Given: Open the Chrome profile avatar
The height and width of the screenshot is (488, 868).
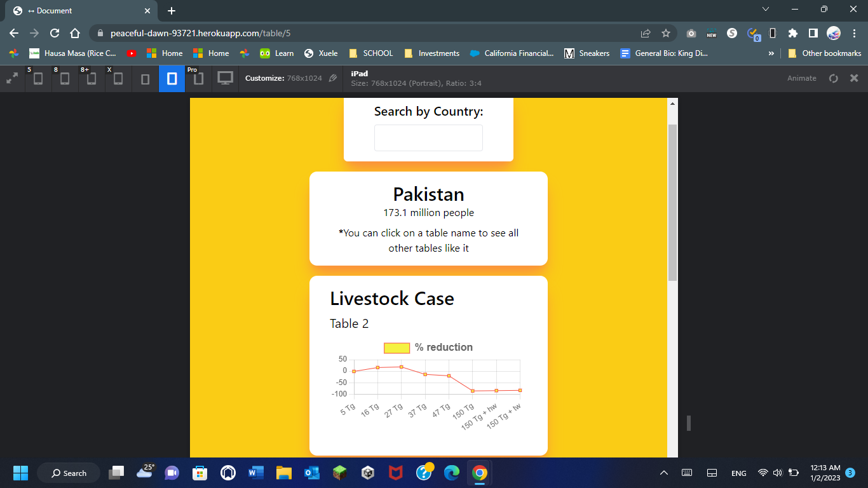Looking at the screenshot, I should pos(834,33).
